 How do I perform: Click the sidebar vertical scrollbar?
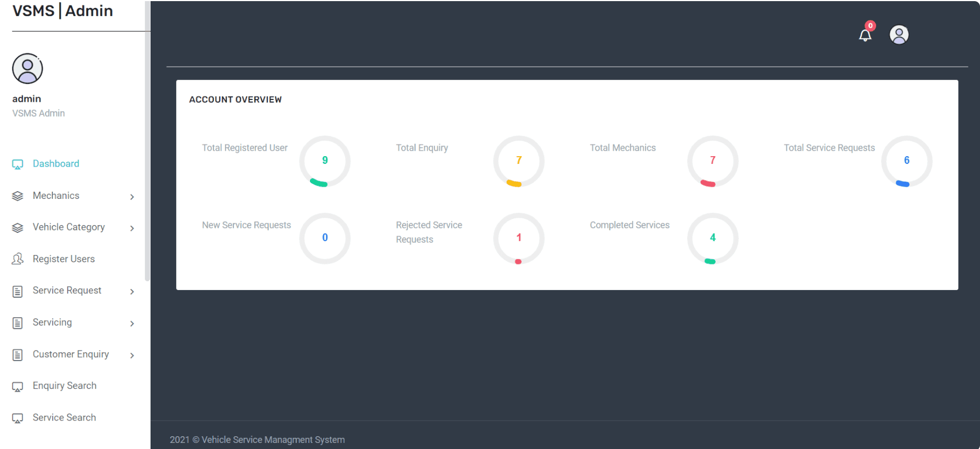[147, 139]
